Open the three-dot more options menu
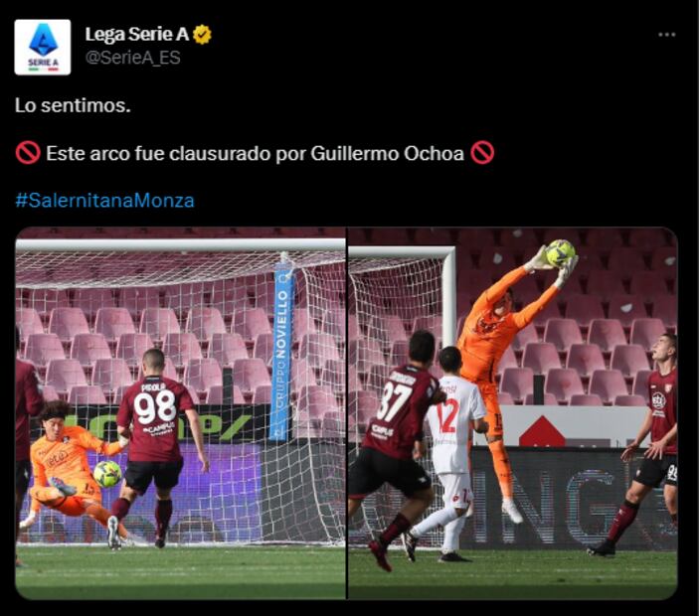The height and width of the screenshot is (616, 699). tap(666, 35)
